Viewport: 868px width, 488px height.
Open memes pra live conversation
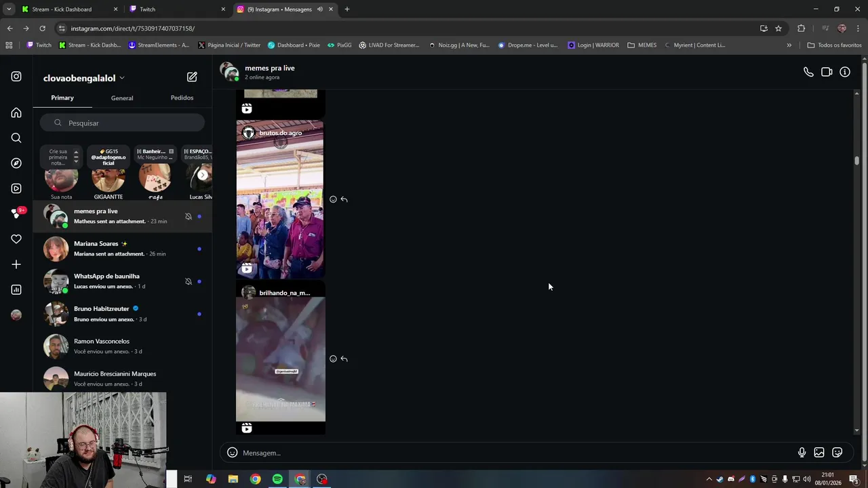123,216
